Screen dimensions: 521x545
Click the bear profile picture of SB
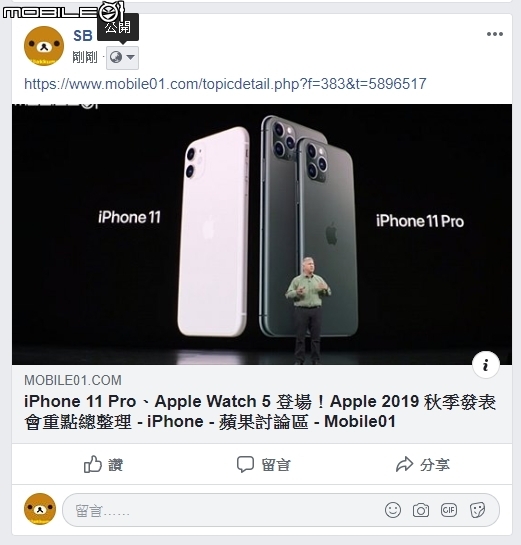point(44,46)
